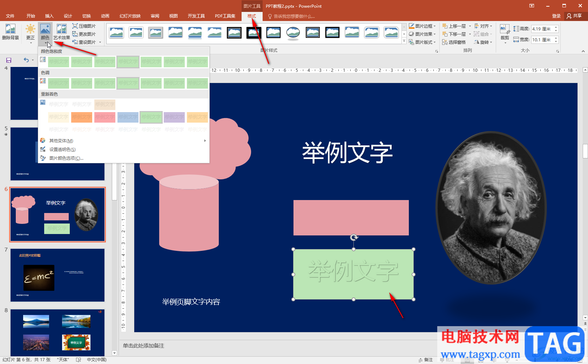Image resolution: width=588 pixels, height=364 pixels.
Task: Switch to the 插入 insert tab
Action: click(49, 16)
